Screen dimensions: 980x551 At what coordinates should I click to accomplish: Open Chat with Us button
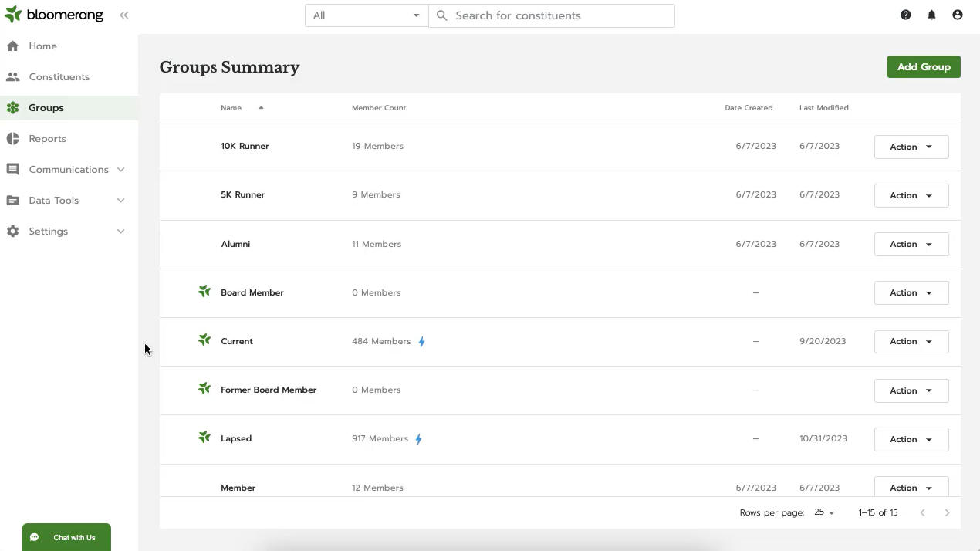coord(66,537)
